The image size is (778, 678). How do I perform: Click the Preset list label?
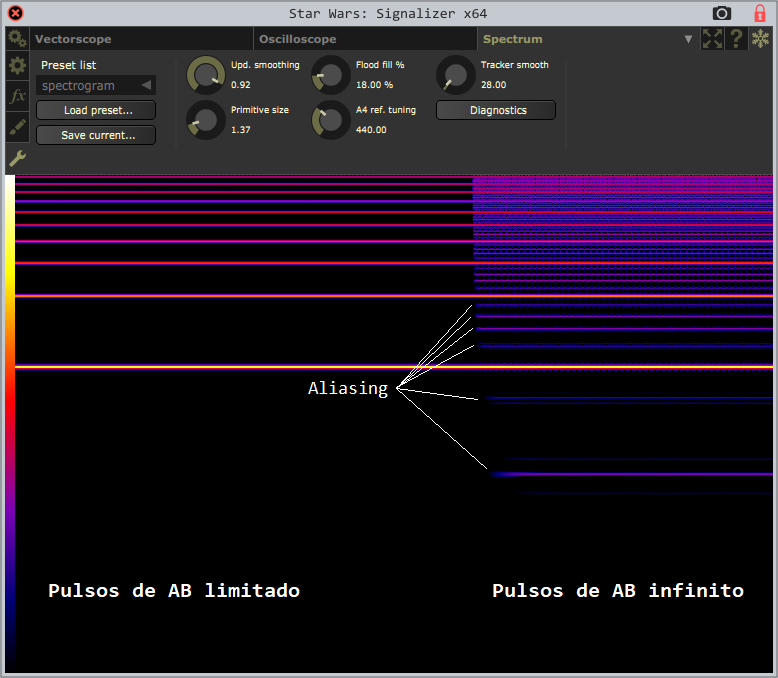point(68,65)
